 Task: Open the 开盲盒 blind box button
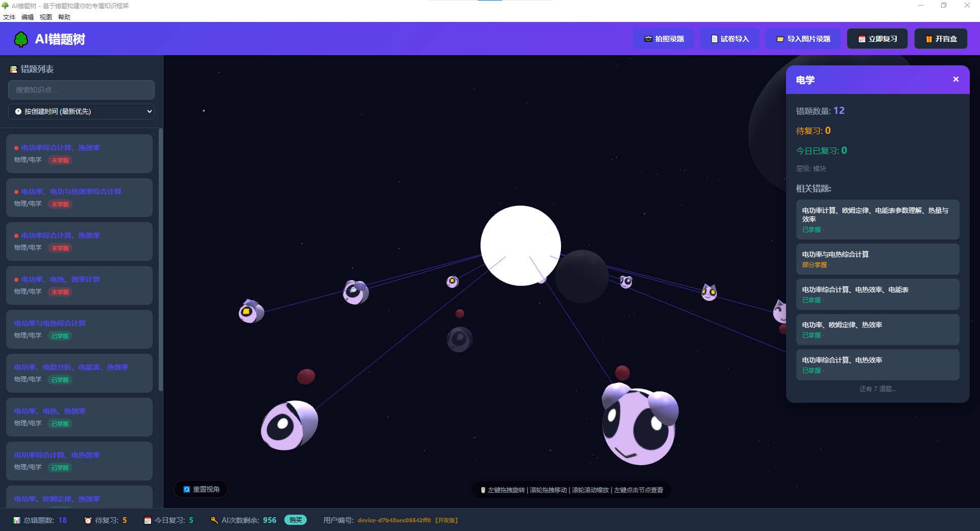[941, 39]
